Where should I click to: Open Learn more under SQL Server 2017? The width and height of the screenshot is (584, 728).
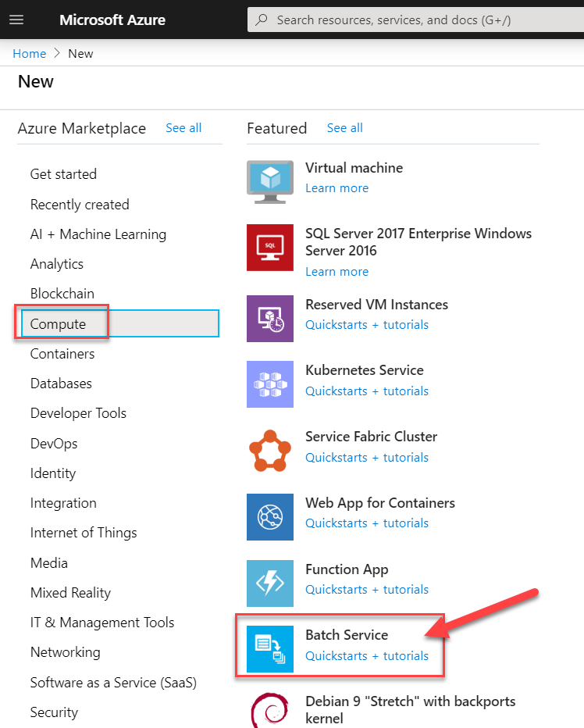(337, 272)
